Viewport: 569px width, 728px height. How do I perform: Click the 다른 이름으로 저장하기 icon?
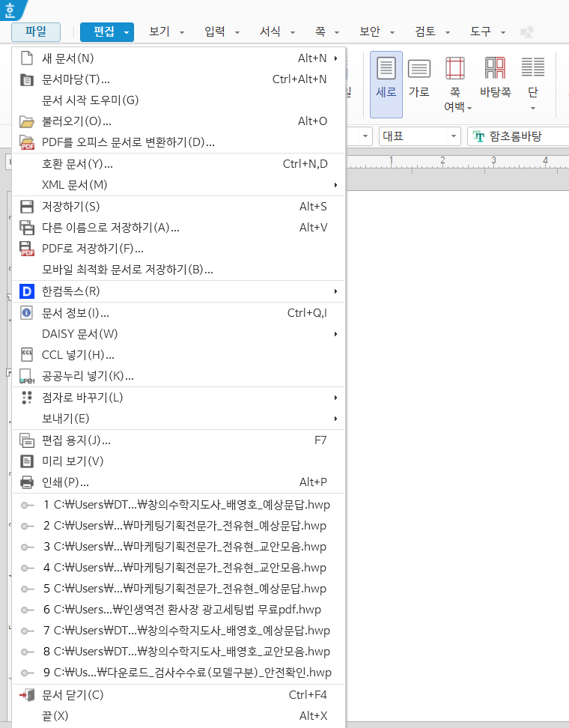pyautogui.click(x=27, y=228)
